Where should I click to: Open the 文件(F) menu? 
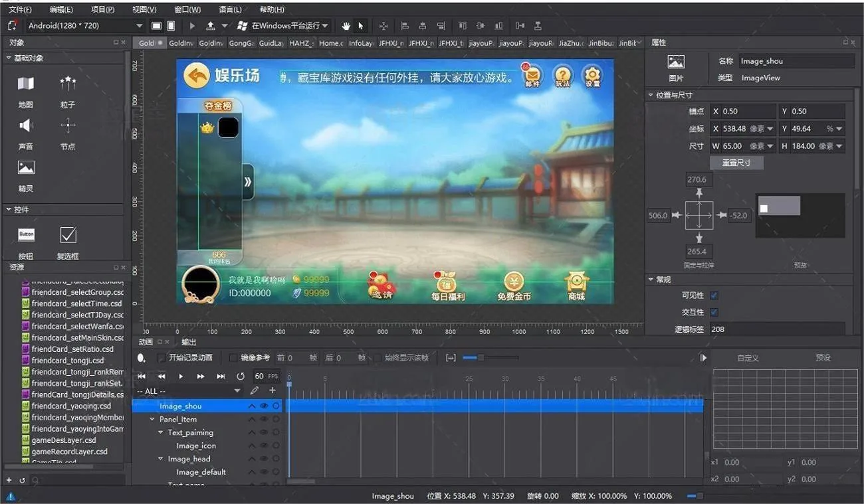20,9
